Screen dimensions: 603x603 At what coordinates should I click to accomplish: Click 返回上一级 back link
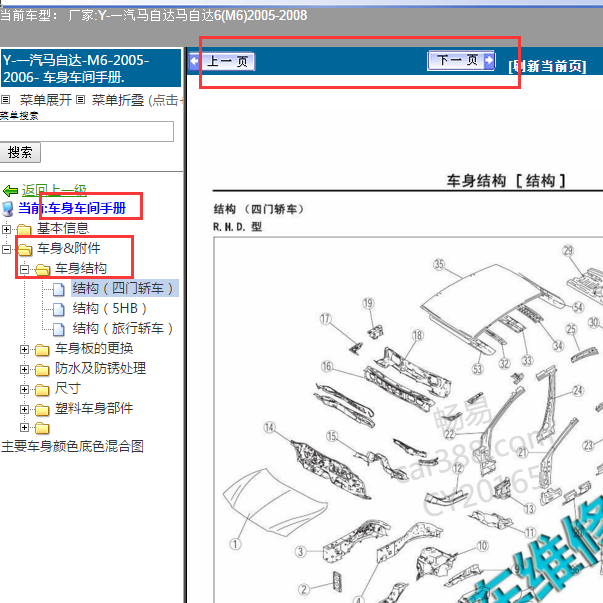(54, 190)
